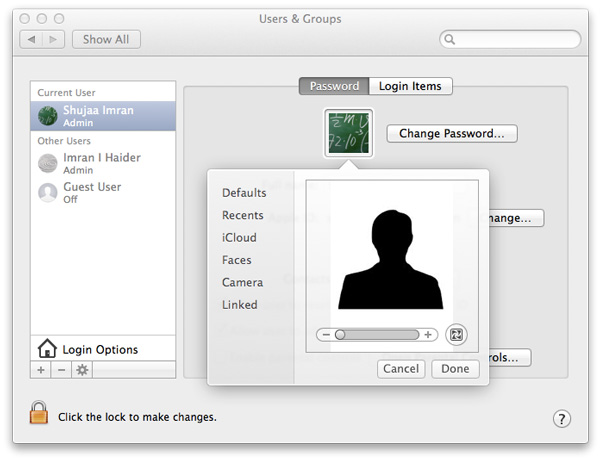Select Shujaa Imran user row name

98,110
